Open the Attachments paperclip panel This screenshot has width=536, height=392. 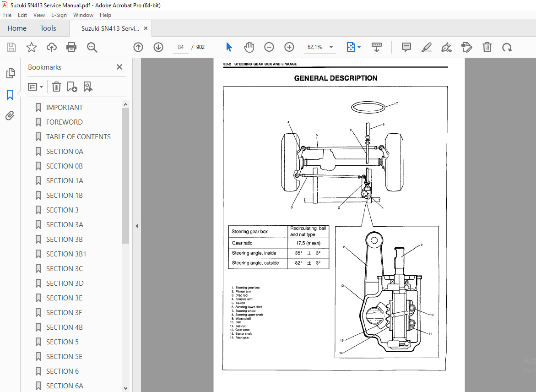coord(10,115)
